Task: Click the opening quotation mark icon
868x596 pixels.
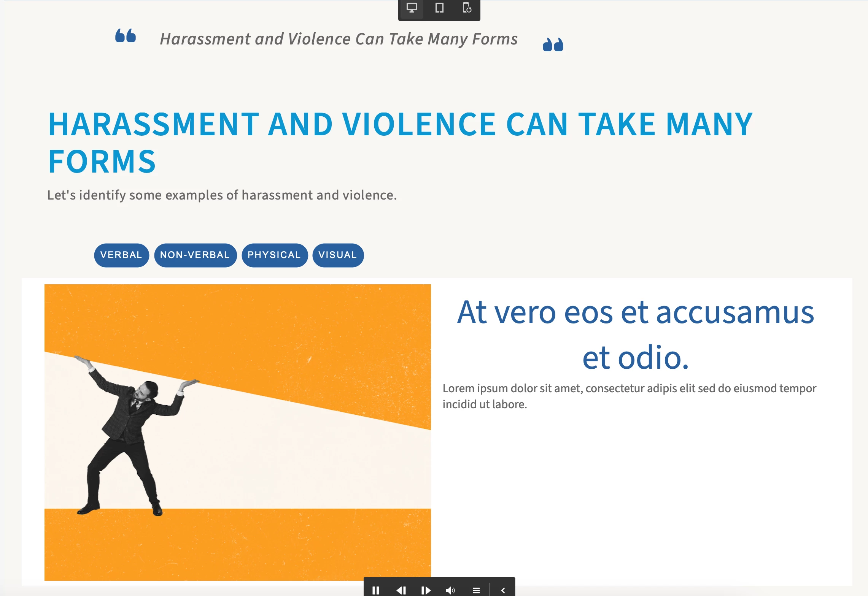Action: click(x=126, y=36)
